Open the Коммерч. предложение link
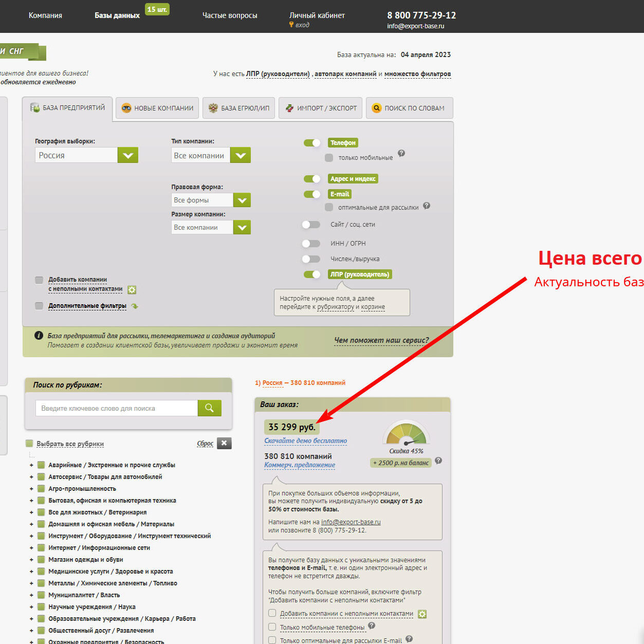This screenshot has width=644, height=644. click(299, 465)
